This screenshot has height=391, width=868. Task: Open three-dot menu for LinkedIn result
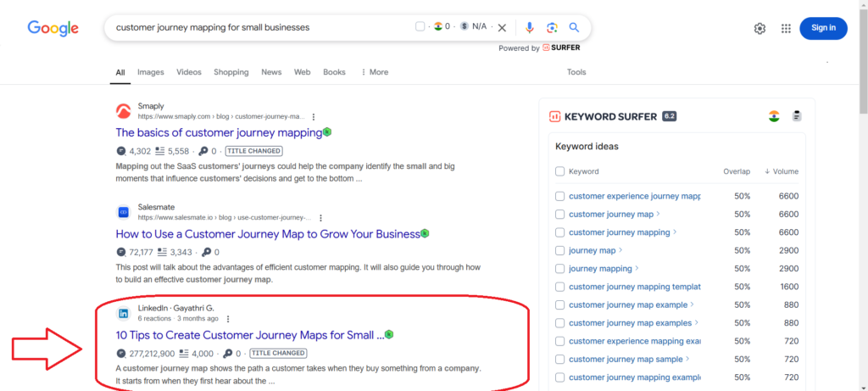point(228,319)
